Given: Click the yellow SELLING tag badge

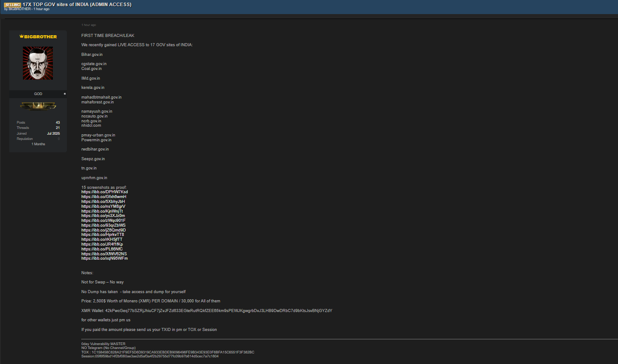Looking at the screenshot, I should 13,5.
